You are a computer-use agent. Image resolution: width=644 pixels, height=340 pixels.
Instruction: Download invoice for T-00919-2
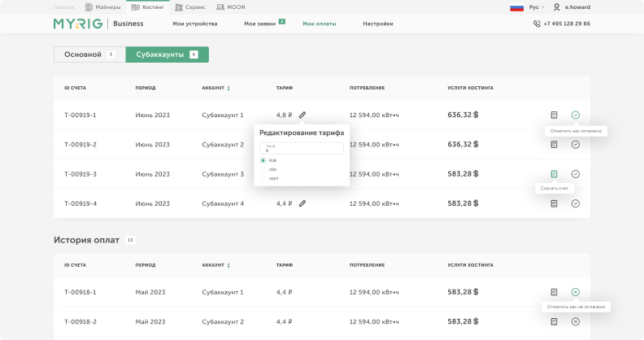pyautogui.click(x=554, y=145)
